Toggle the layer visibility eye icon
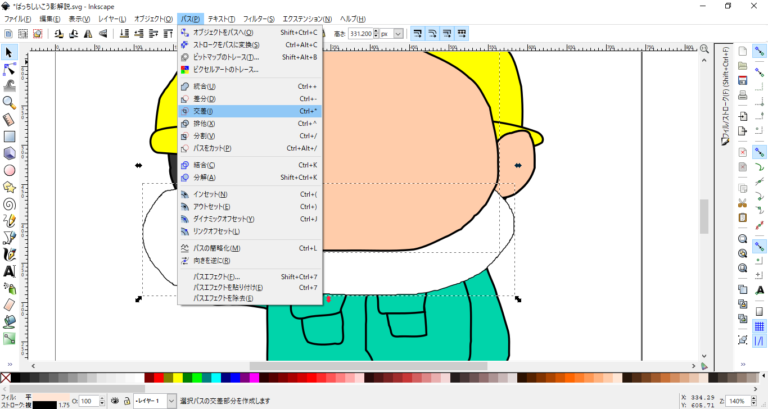The height and width of the screenshot is (409, 768). [x=115, y=401]
